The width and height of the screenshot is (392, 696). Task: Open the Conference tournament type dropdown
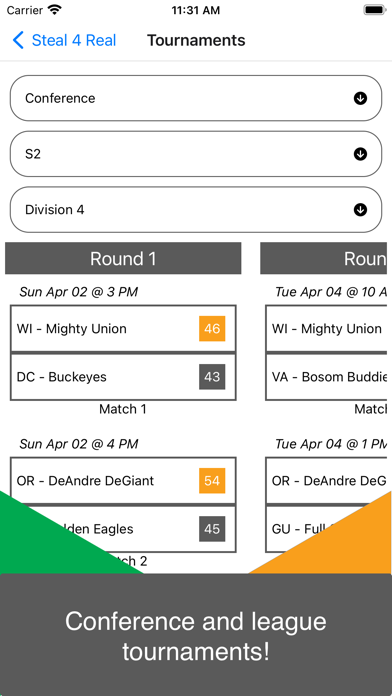196,98
